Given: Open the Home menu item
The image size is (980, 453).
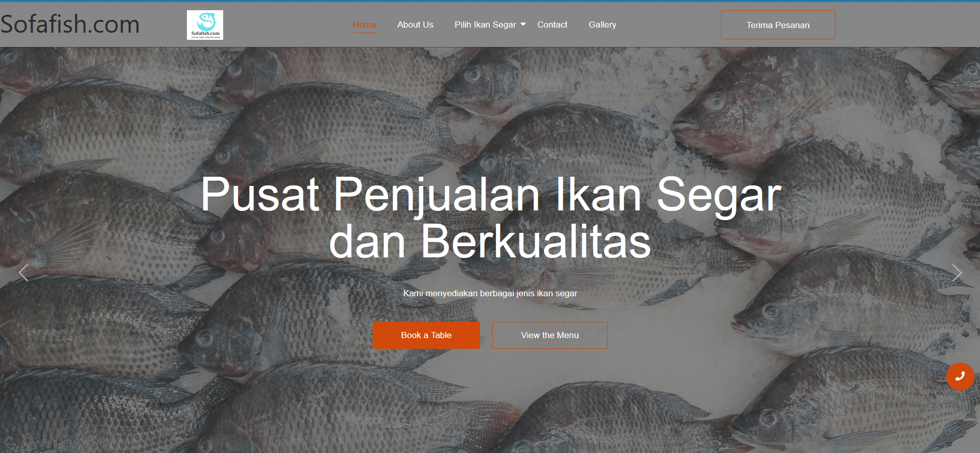Looking at the screenshot, I should pos(364,25).
